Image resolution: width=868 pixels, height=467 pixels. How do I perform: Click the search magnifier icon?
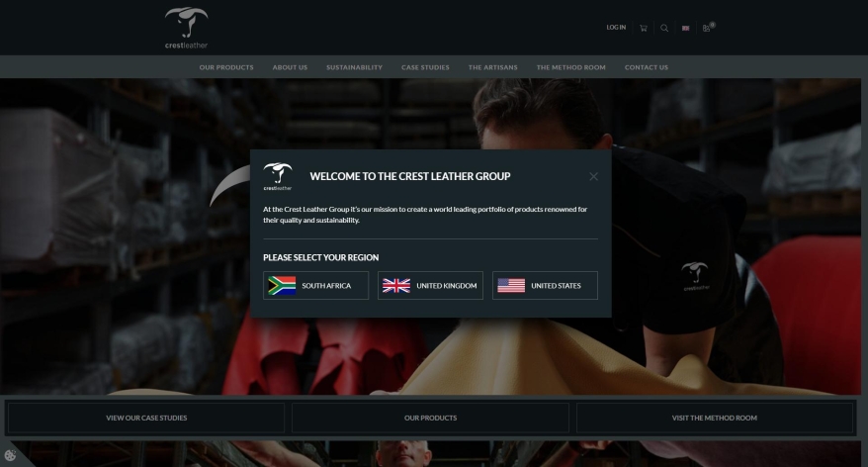click(664, 28)
